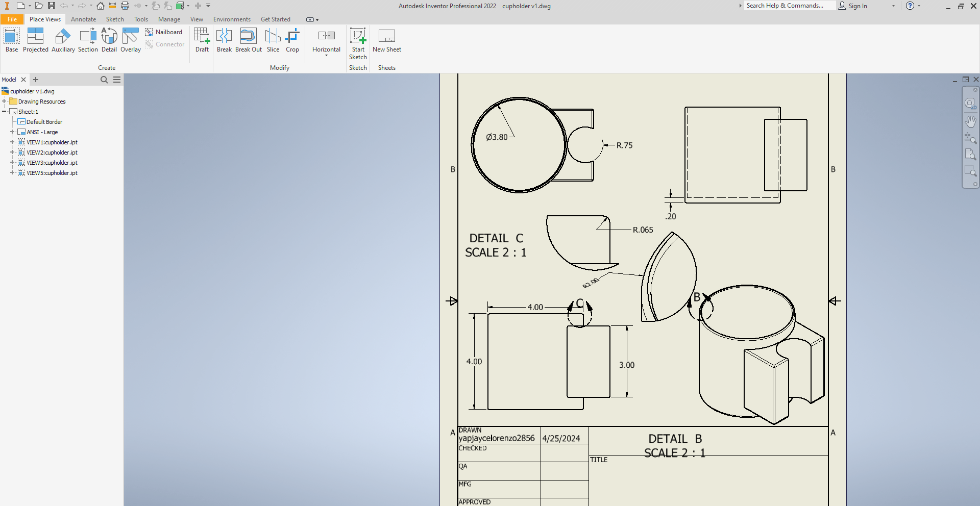Screen dimensions: 980x506
Task: Switch to the Annotate ribbon tab
Action: (83, 19)
